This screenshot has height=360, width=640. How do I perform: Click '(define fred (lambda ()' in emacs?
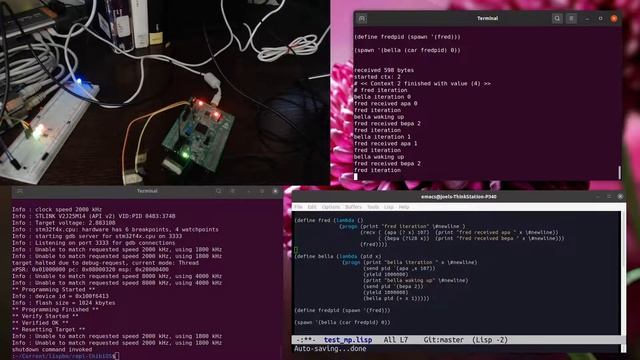click(x=329, y=220)
